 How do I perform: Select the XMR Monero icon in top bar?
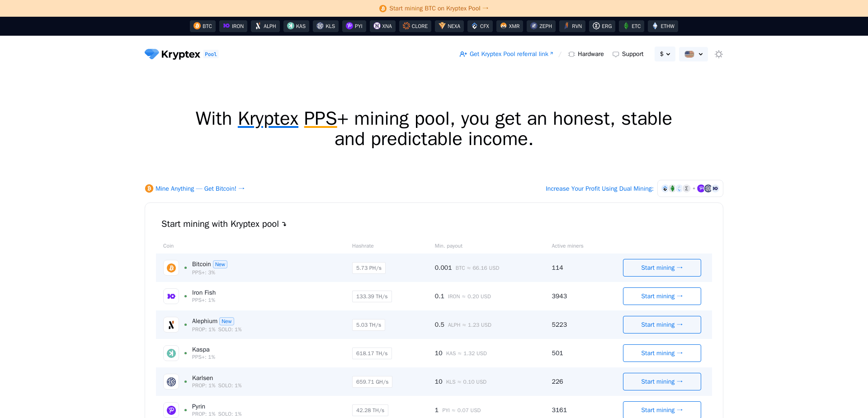pyautogui.click(x=502, y=26)
